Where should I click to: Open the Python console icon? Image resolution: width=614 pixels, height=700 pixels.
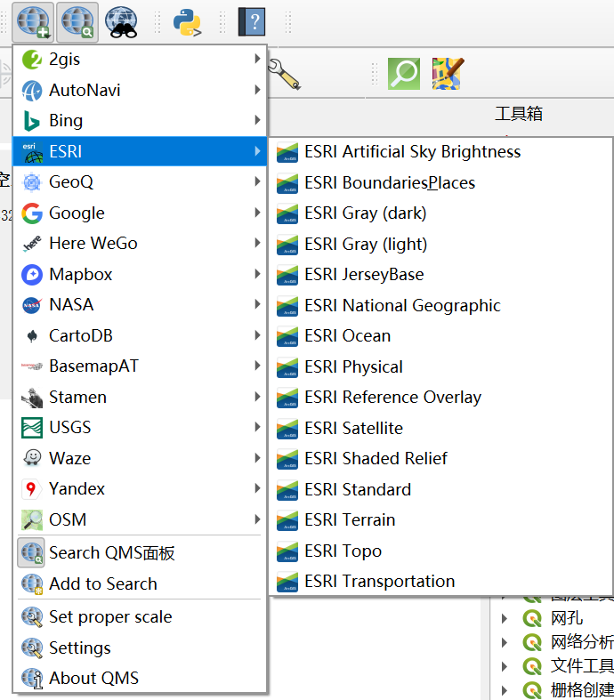187,22
